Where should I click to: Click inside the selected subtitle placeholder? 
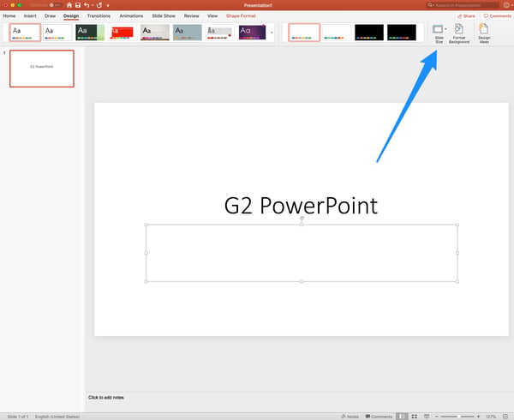[302, 253]
